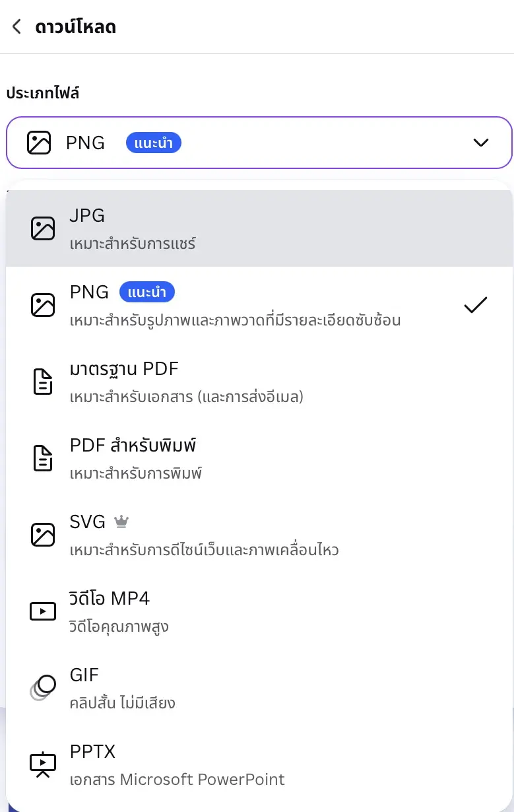The width and height of the screenshot is (514, 812).
Task: Click the SVG image icon
Action: point(43,535)
